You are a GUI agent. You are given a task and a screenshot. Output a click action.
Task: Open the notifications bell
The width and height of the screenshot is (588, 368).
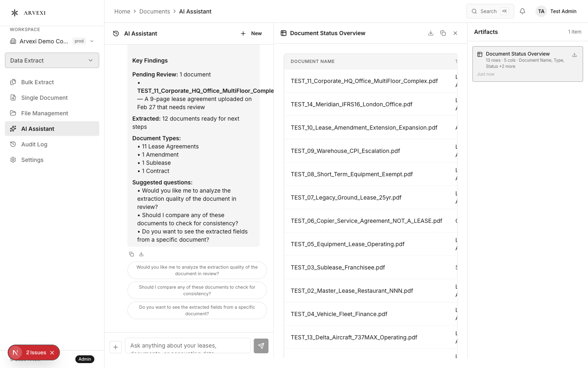click(522, 11)
